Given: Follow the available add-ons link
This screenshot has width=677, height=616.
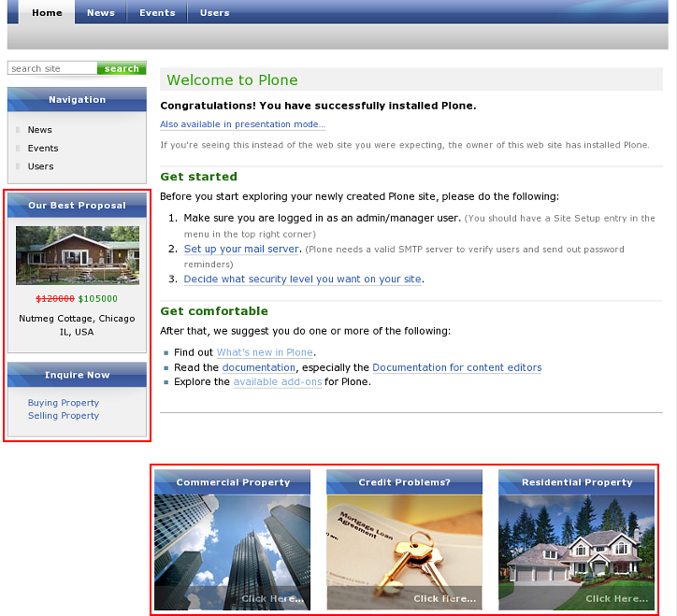Looking at the screenshot, I should click(278, 381).
